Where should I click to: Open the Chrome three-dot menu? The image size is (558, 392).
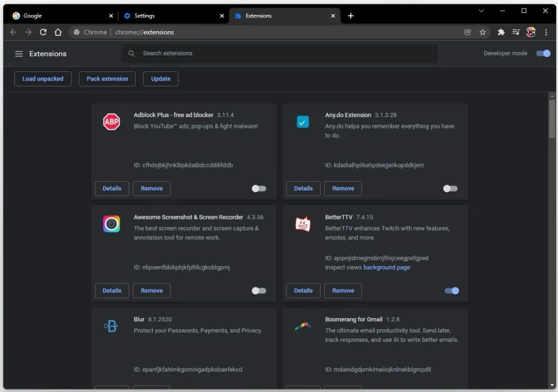coord(546,32)
